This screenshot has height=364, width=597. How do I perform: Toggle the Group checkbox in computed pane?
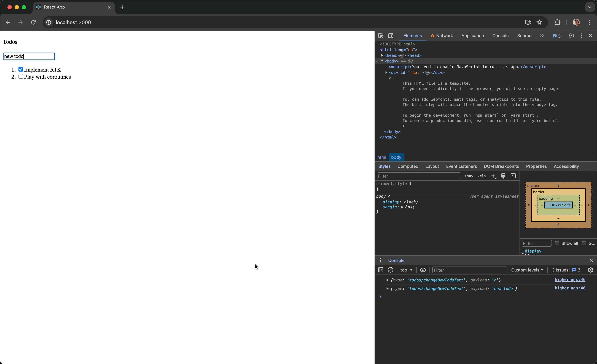point(584,243)
